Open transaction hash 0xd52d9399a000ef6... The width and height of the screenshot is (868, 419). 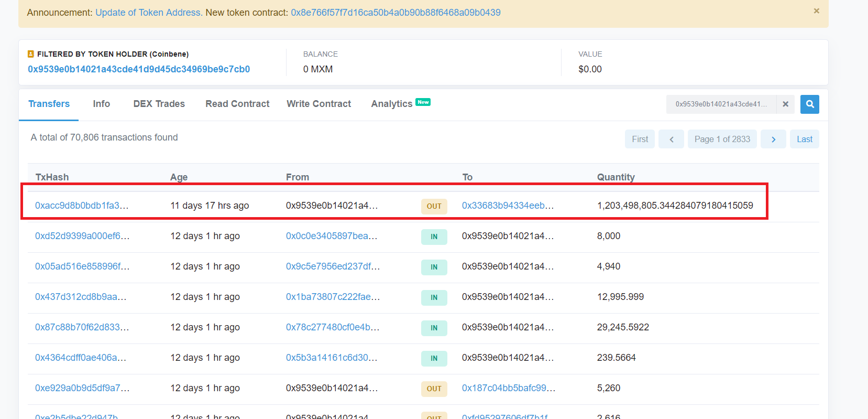point(82,236)
